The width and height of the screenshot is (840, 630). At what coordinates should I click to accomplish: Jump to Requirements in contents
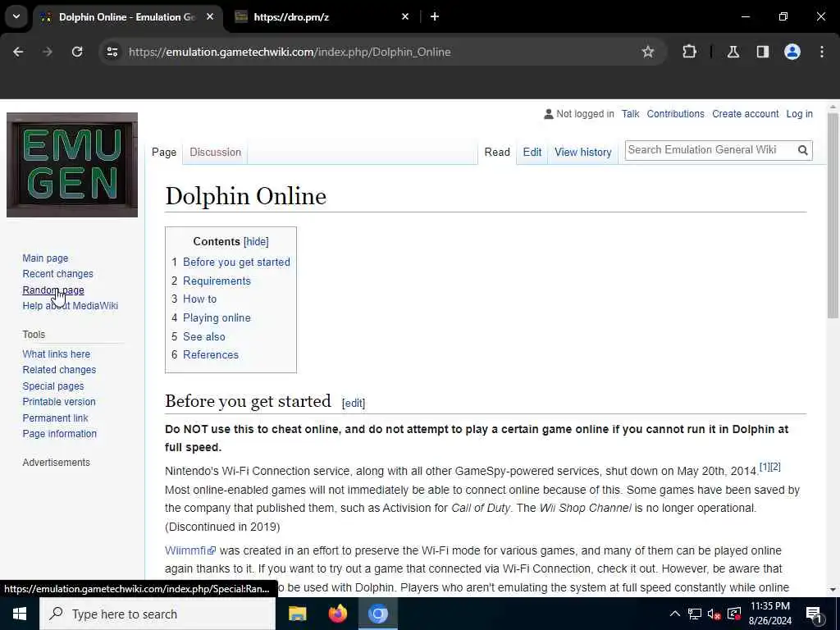pos(217,281)
